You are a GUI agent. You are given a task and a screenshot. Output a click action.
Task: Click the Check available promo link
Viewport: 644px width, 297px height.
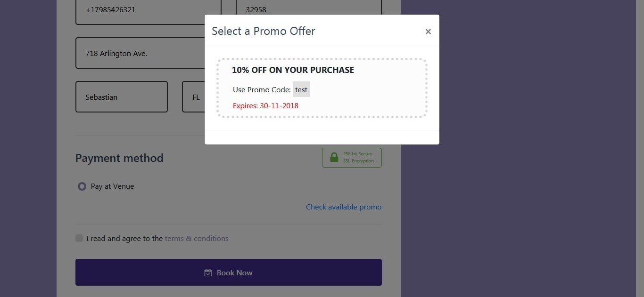pyautogui.click(x=344, y=207)
